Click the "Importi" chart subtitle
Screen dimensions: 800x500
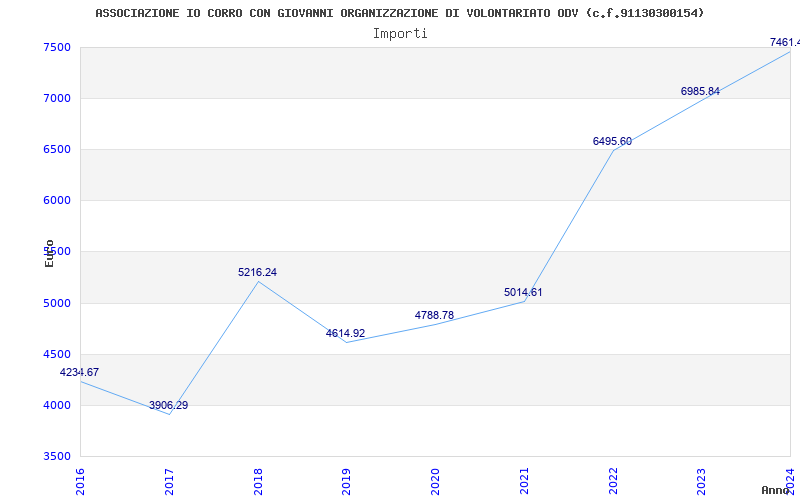pos(400,34)
